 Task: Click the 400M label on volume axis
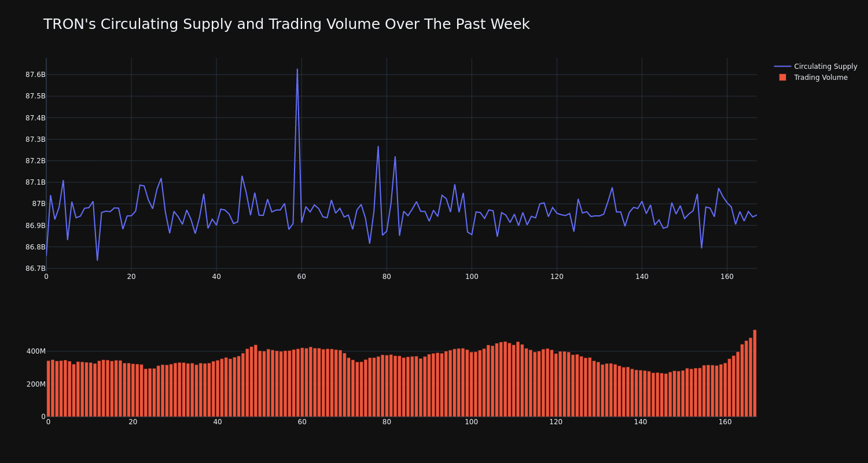(36, 351)
